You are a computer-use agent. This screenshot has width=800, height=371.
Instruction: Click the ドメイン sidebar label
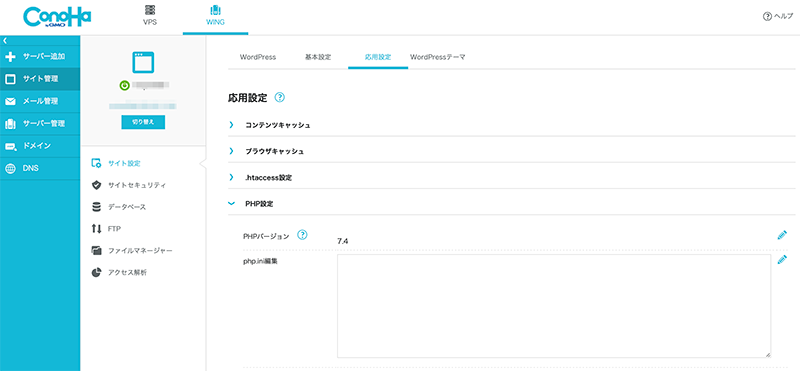[x=37, y=146]
